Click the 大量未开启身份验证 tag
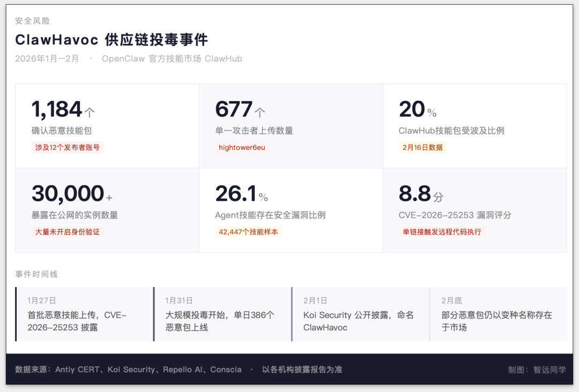Screen dimensions: 579x392 coord(68,232)
